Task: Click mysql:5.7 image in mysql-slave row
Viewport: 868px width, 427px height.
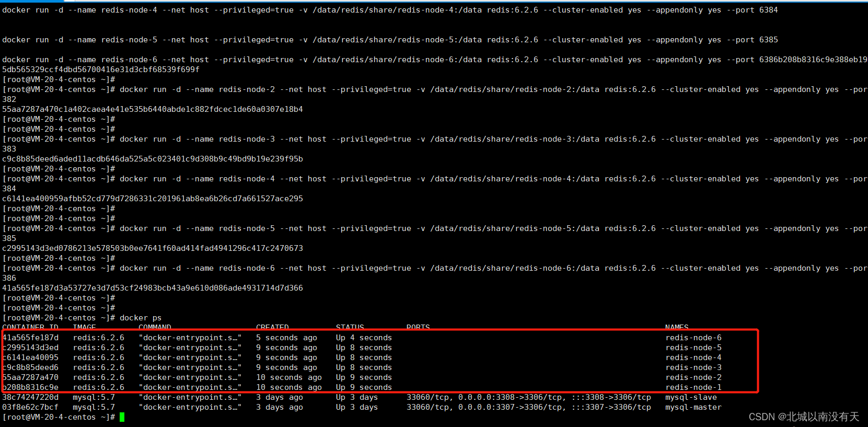Action: click(x=94, y=397)
